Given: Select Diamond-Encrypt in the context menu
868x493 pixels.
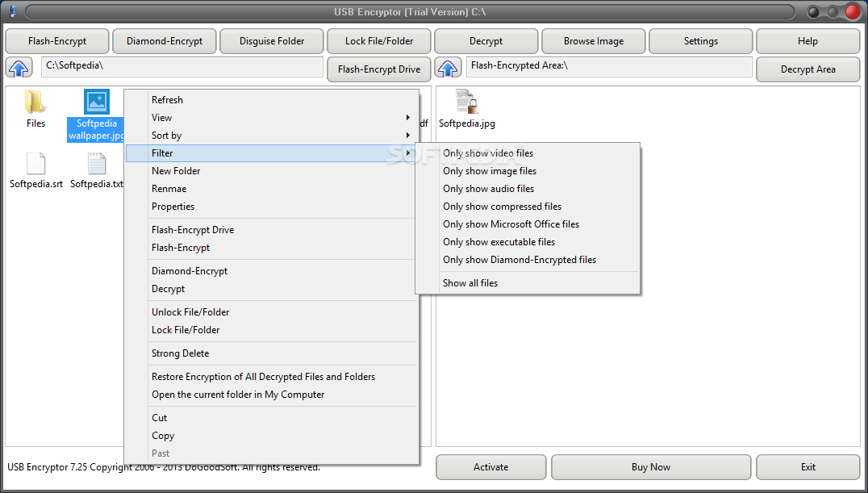Looking at the screenshot, I should coord(271,270).
